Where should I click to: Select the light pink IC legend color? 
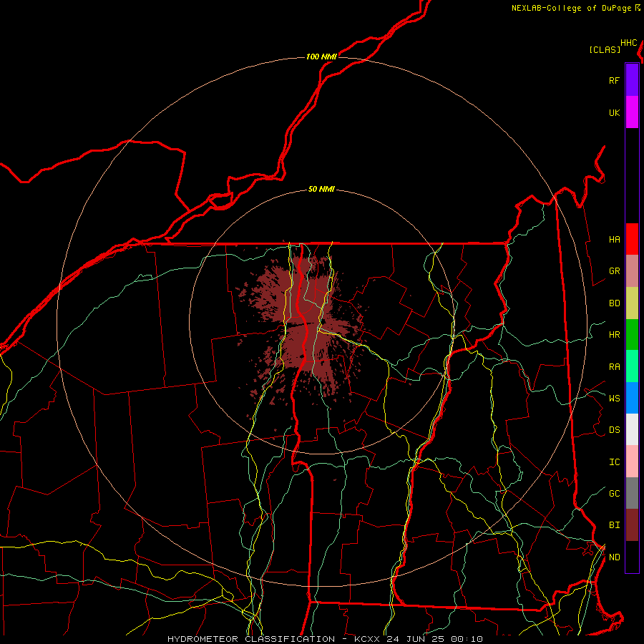[x=632, y=462]
